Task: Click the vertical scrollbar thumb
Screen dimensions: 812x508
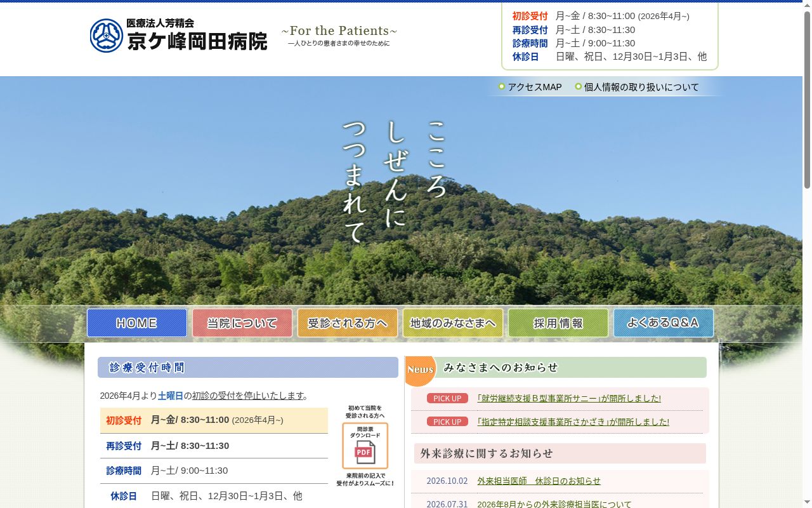Action: click(807, 98)
